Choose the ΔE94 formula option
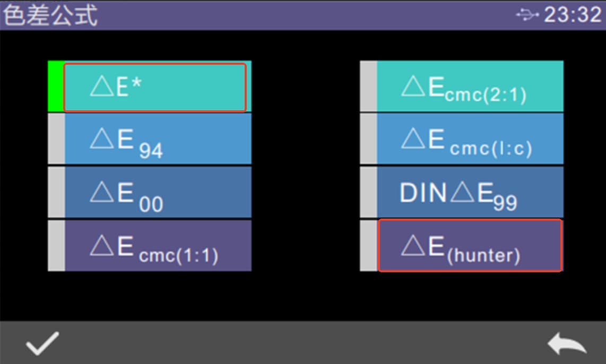This screenshot has width=606, height=364. pyautogui.click(x=158, y=138)
